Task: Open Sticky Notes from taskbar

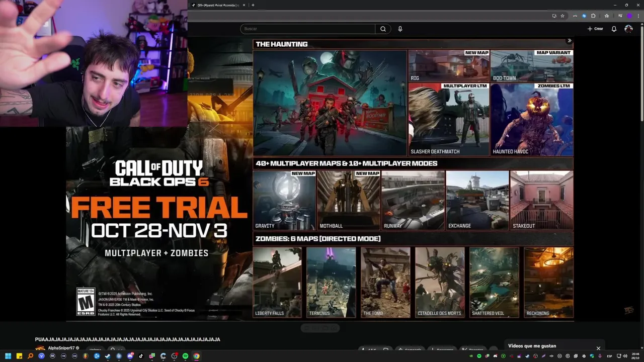Action: point(19,356)
